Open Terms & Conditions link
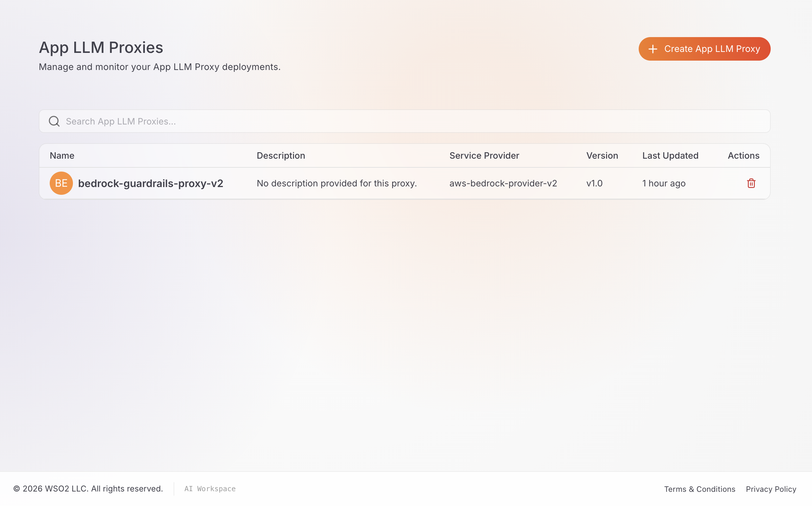 click(699, 489)
